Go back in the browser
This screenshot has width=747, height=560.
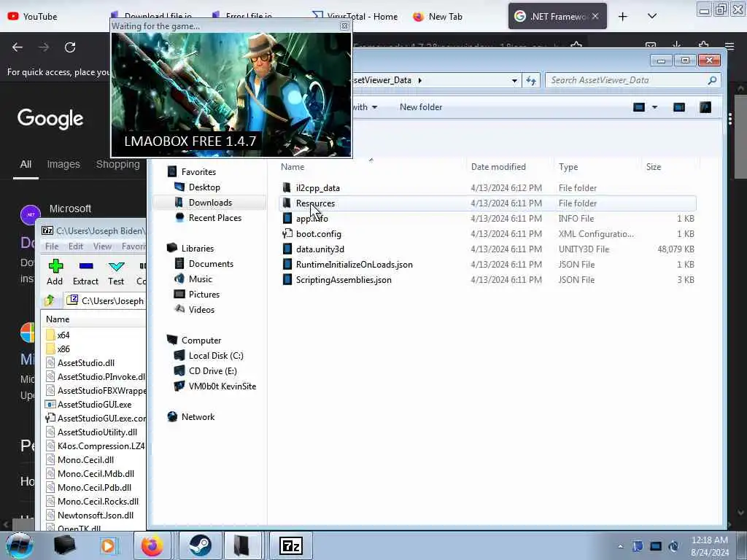click(x=18, y=47)
